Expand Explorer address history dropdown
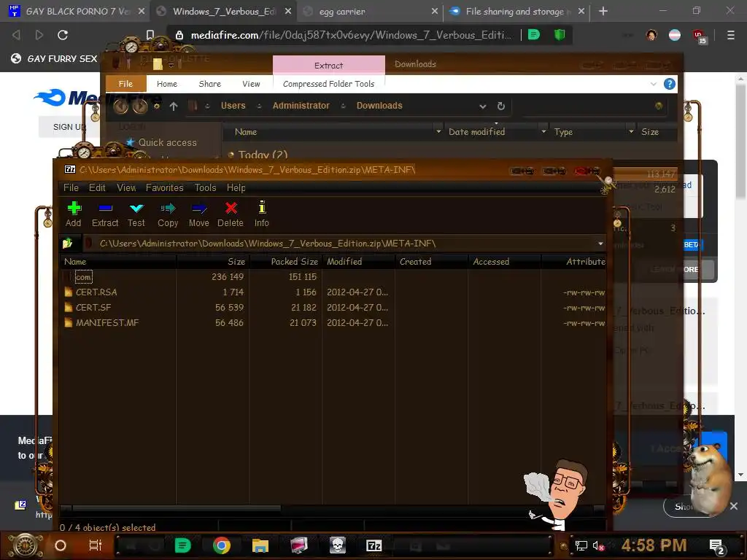Viewport: 747px width, 560px height. 483,106
